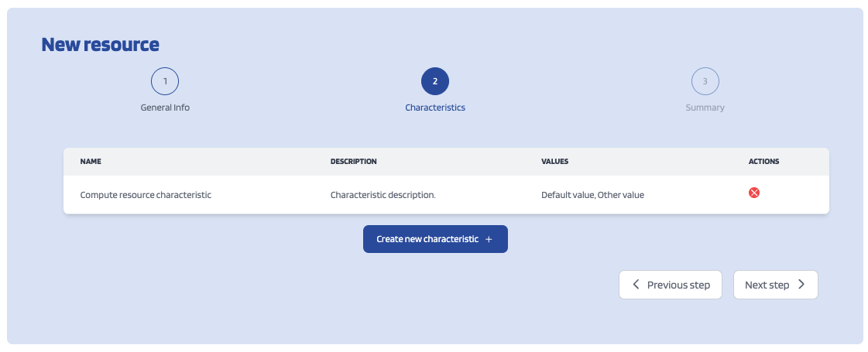Click the VALUES column header
The image size is (868, 352).
pyautogui.click(x=554, y=162)
